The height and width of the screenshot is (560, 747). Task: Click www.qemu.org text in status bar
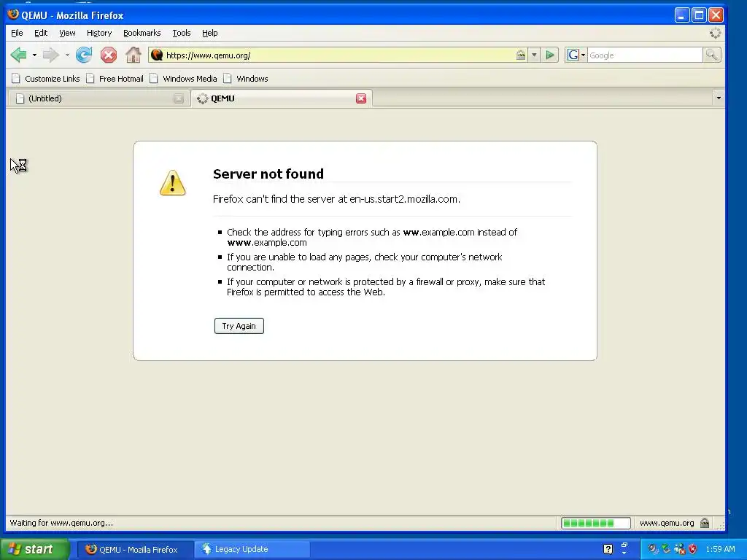(x=667, y=523)
